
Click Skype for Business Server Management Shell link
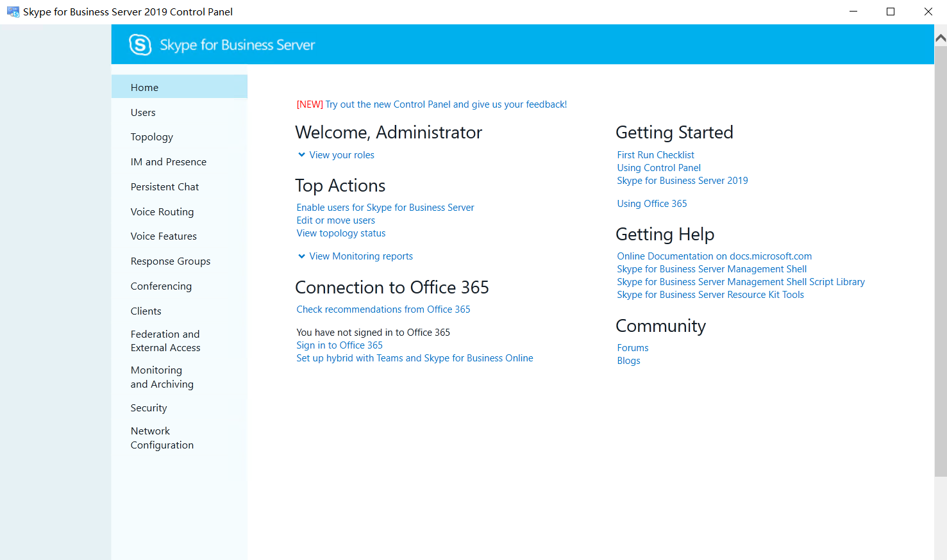coord(712,269)
